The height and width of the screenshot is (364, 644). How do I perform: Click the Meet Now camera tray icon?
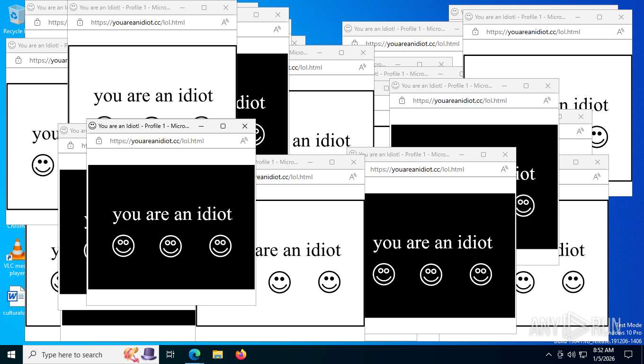560,355
